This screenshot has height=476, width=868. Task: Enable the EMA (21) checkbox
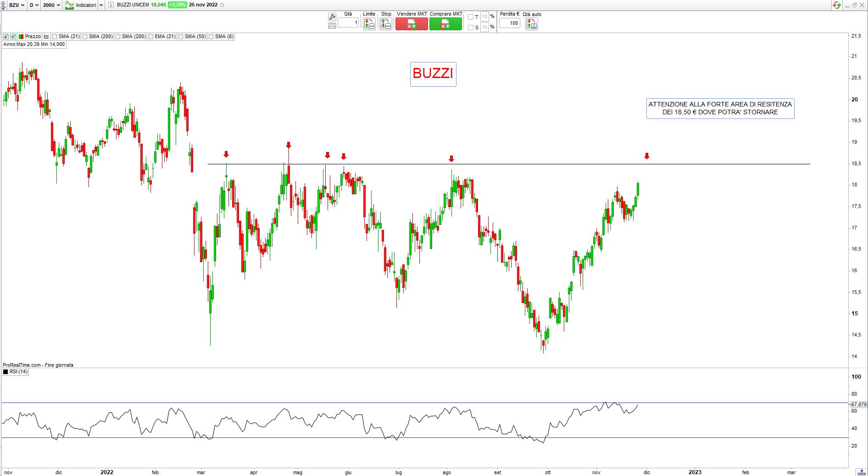[x=151, y=37]
